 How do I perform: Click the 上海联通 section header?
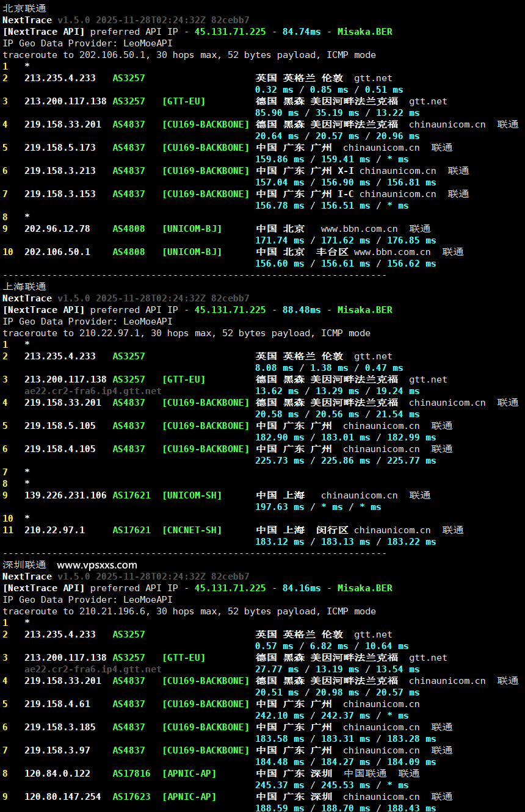tap(18, 286)
